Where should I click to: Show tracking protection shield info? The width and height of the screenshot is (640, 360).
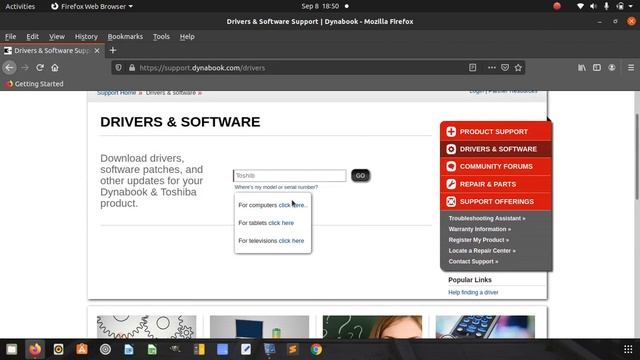coord(118,68)
